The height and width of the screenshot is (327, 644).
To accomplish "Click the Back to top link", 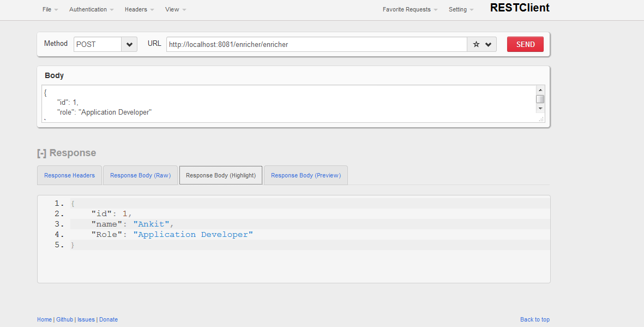I will click(x=535, y=319).
